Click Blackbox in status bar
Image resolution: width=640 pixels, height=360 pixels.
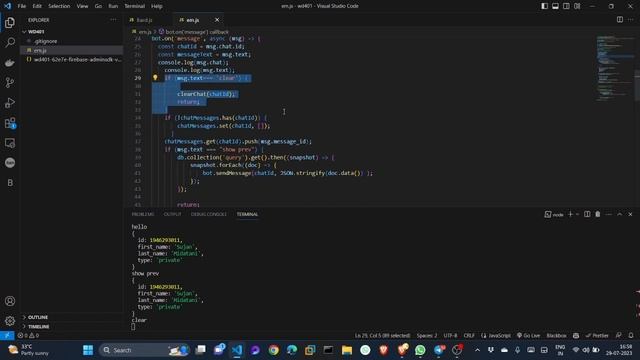click(556, 336)
